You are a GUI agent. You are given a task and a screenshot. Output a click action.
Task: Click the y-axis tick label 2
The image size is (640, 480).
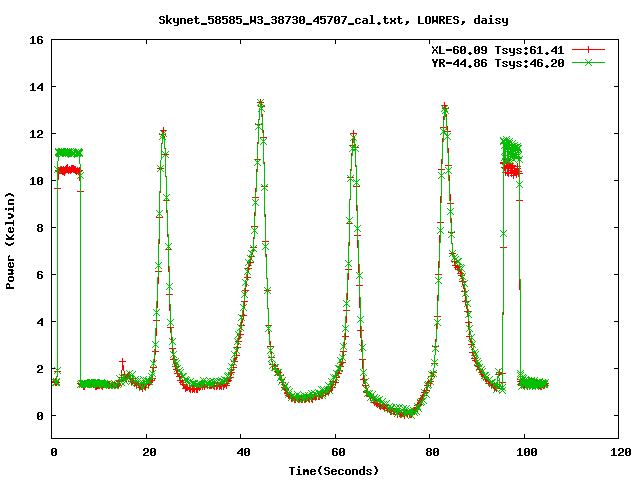click(40, 369)
